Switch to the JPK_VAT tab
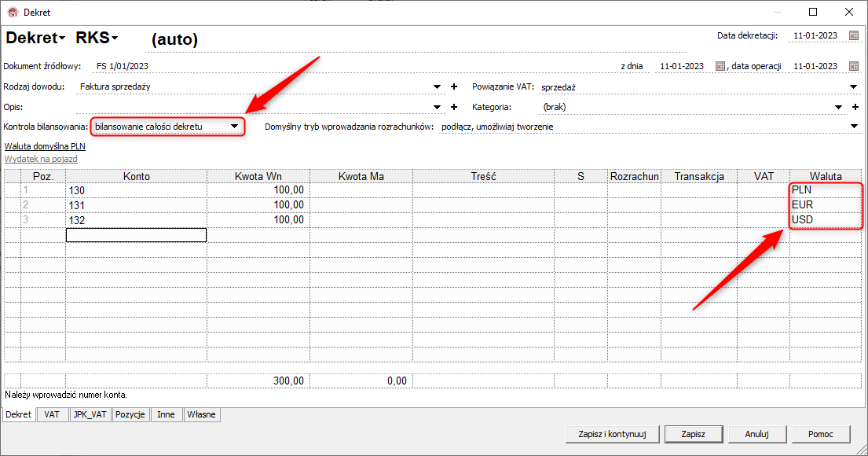Image resolution: width=868 pixels, height=456 pixels. [90, 414]
